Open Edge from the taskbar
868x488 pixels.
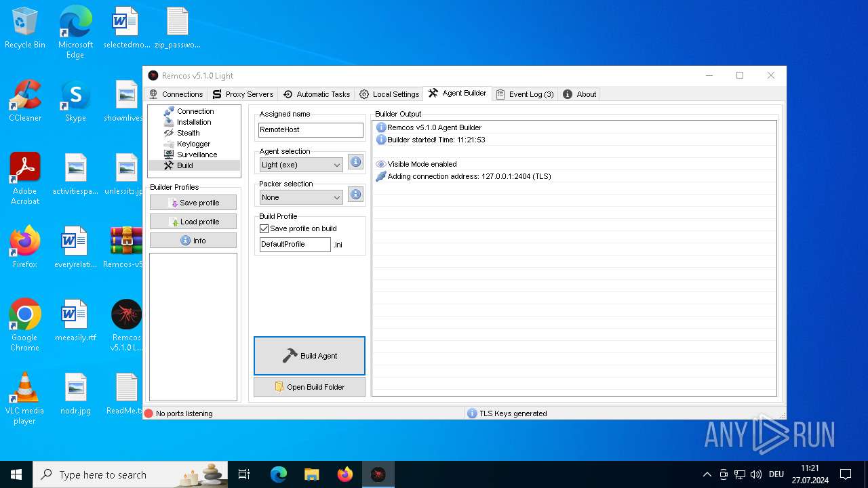(x=279, y=474)
